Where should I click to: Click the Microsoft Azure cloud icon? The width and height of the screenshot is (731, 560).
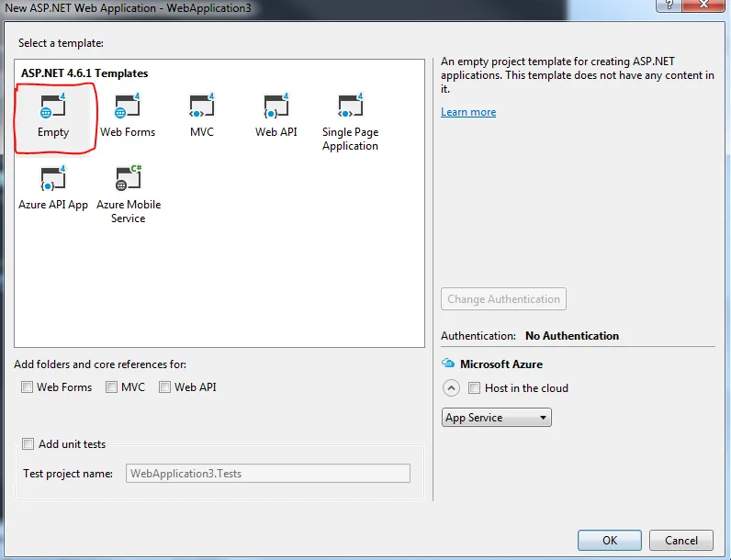coord(448,364)
